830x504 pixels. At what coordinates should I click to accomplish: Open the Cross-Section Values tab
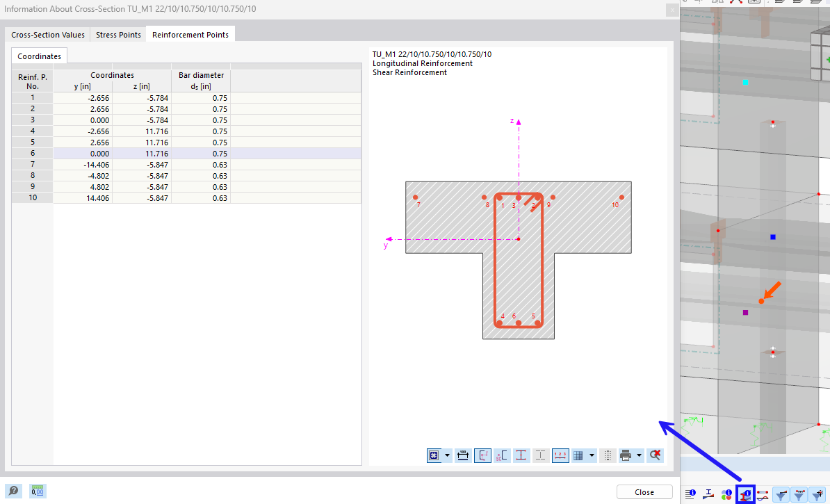pyautogui.click(x=47, y=33)
